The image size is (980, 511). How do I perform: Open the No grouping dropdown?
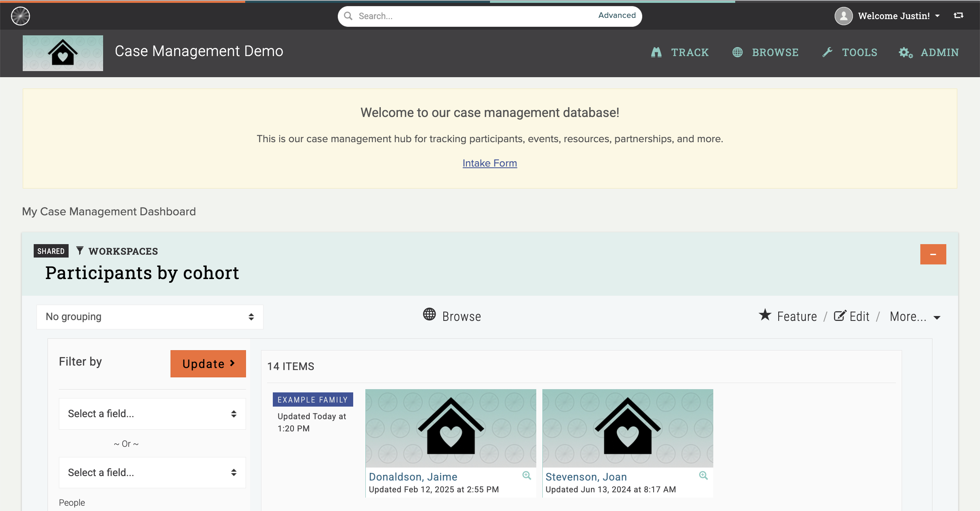pyautogui.click(x=149, y=317)
